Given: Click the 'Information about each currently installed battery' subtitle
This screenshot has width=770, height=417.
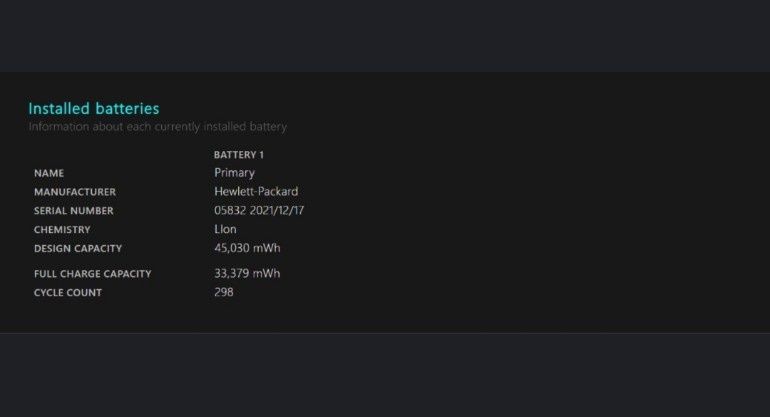Looking at the screenshot, I should 157,127.
